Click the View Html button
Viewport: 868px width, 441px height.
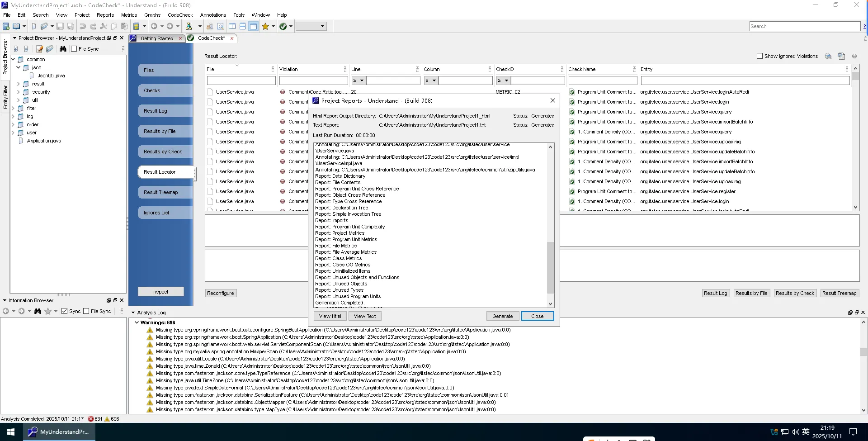coord(330,316)
